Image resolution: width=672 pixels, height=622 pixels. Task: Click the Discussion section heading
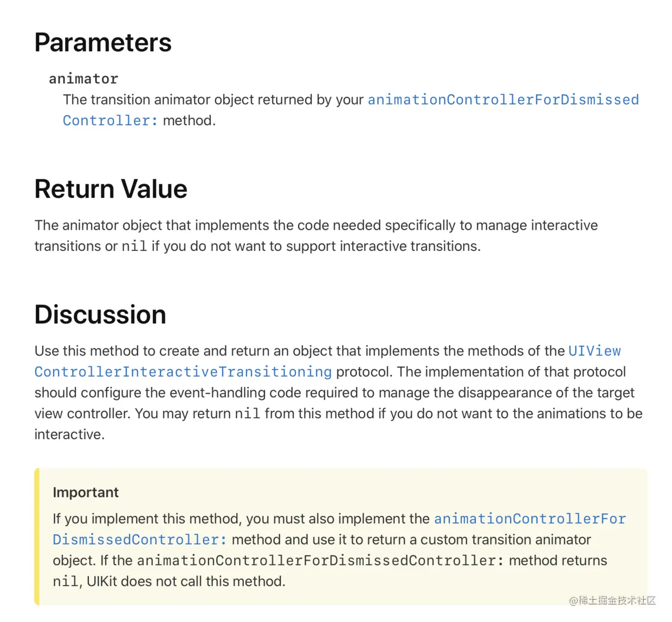pos(100,315)
